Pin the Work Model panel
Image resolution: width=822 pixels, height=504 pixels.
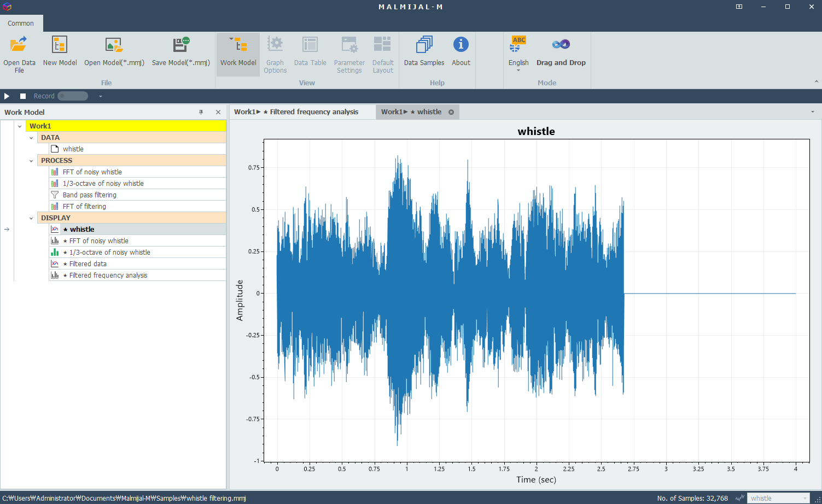(201, 112)
